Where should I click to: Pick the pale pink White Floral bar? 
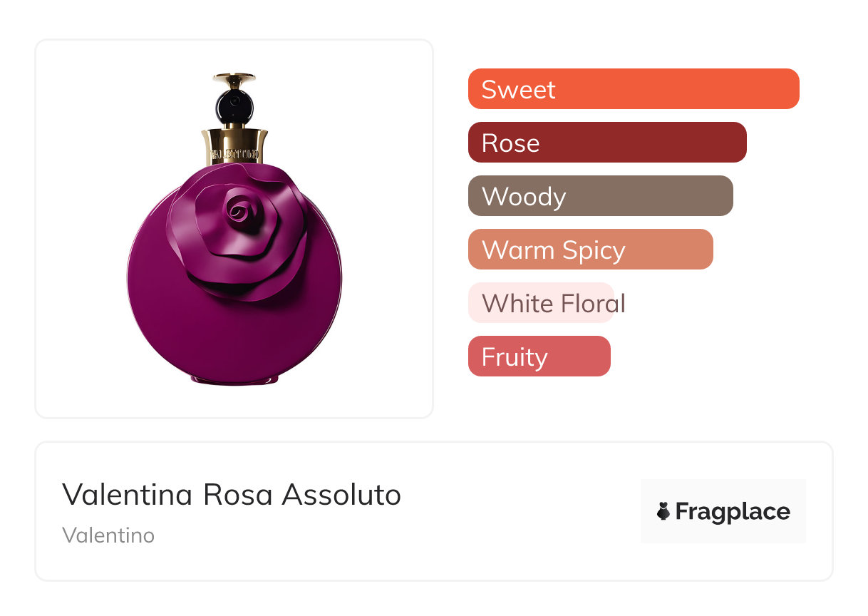pos(541,303)
